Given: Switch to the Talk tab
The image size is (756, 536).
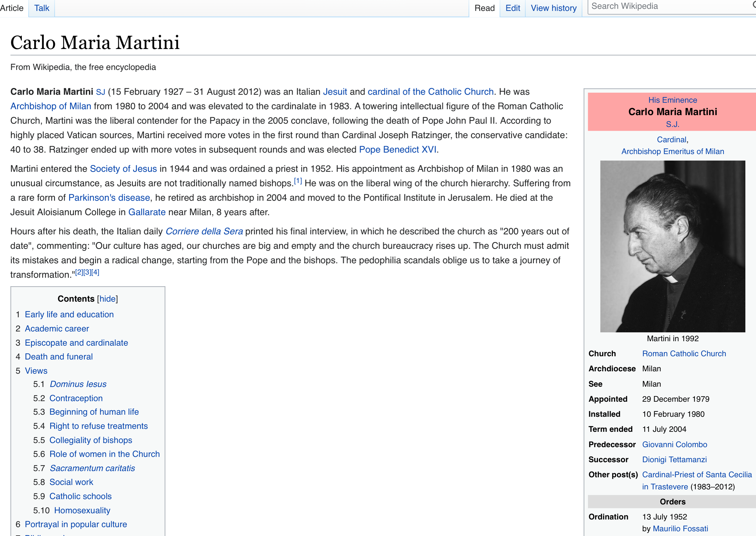Looking at the screenshot, I should (42, 8).
